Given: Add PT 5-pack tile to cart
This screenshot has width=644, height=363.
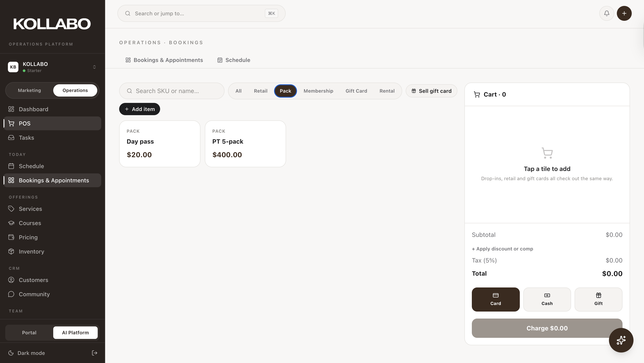Looking at the screenshot, I should [245, 144].
